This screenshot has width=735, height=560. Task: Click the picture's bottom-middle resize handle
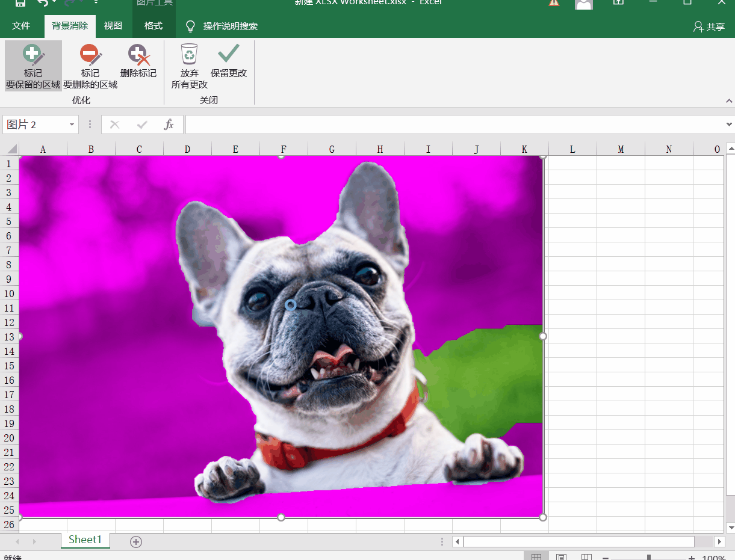281,517
